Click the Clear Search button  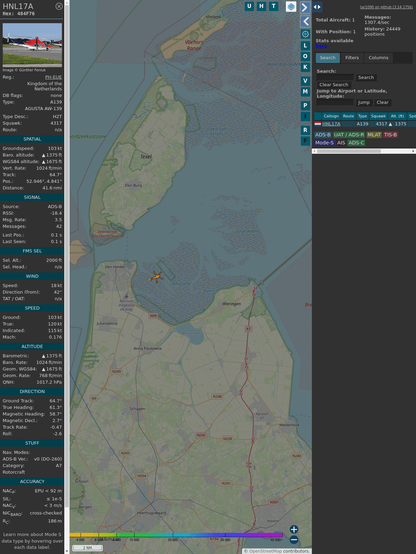click(x=334, y=84)
